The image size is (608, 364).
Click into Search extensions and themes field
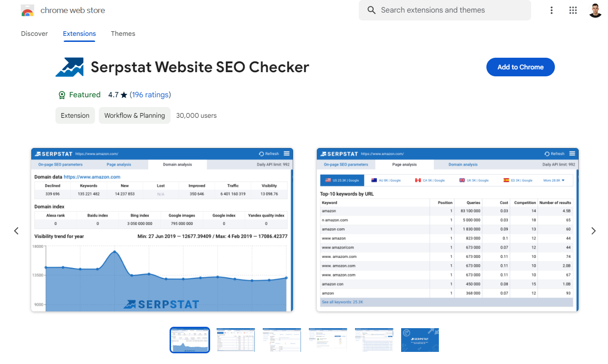point(445,10)
